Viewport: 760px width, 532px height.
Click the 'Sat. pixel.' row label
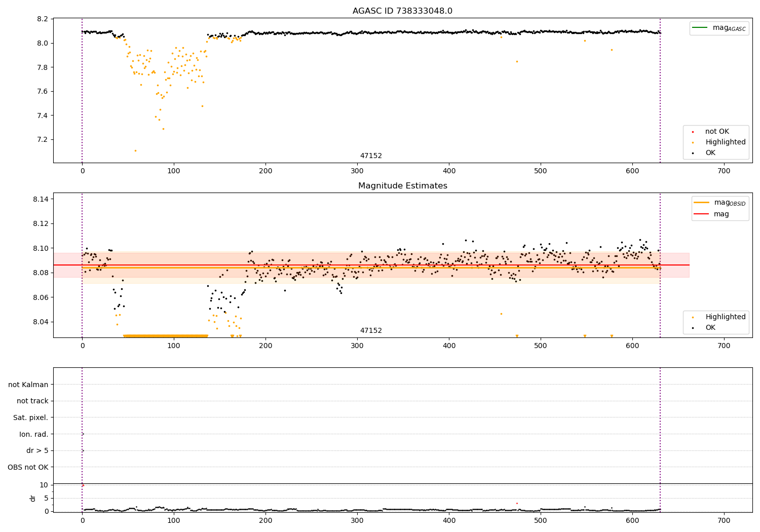[x=31, y=418]
